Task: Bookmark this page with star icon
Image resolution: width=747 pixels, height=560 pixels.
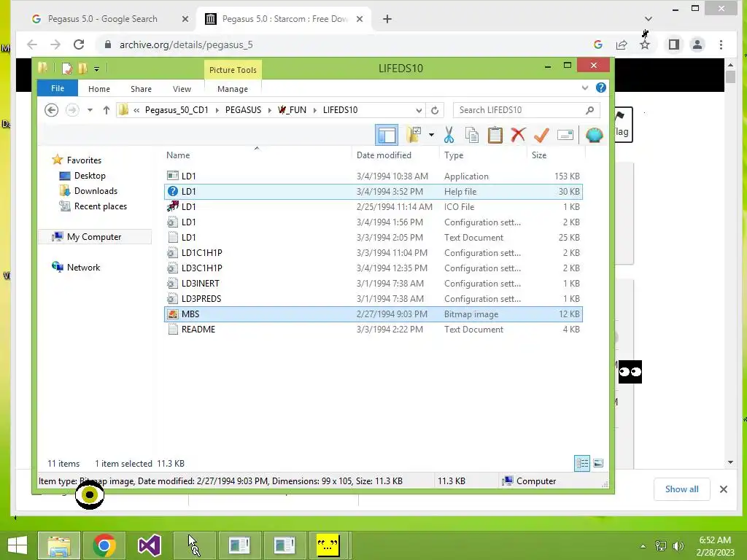Action: coord(645,44)
